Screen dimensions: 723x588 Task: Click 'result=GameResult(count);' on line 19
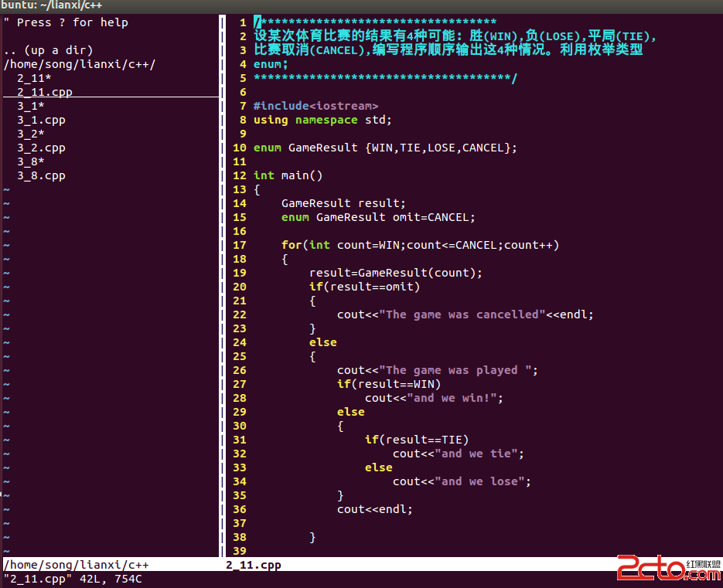point(396,273)
